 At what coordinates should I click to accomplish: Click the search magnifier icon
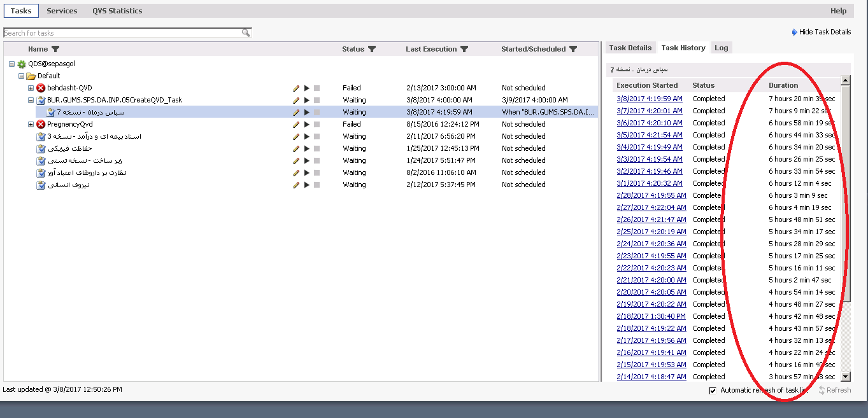click(x=246, y=33)
